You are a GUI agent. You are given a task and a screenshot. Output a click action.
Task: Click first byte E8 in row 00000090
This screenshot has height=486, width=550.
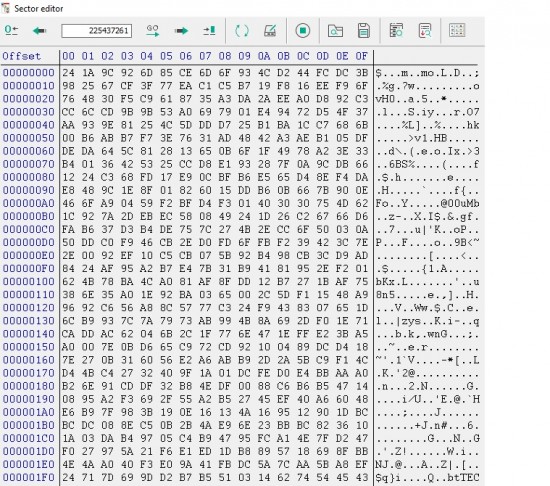pyautogui.click(x=68, y=190)
